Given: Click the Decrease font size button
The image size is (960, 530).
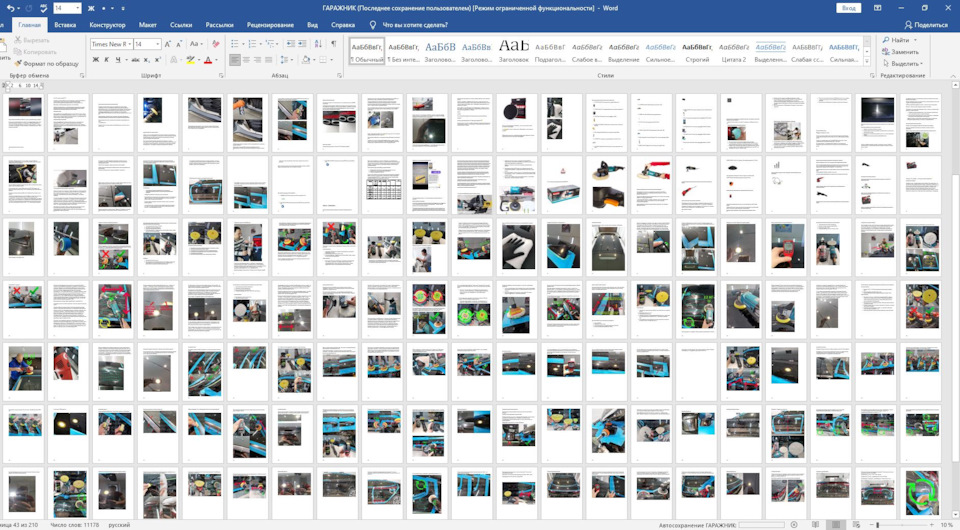Looking at the screenshot, I should (179, 44).
